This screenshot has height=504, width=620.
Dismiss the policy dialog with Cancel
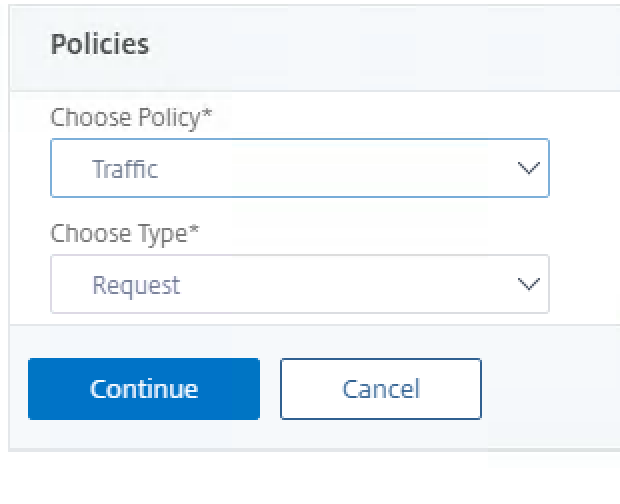380,388
